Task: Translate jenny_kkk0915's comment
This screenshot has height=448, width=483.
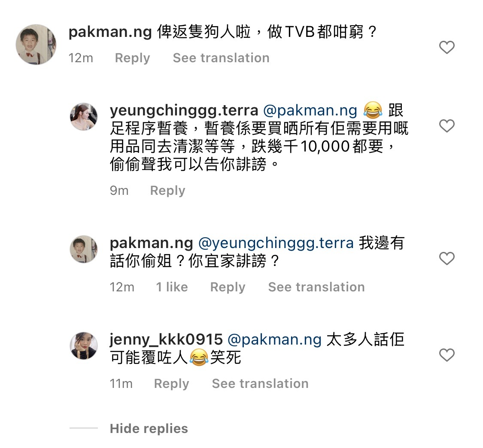Action: pos(260,384)
